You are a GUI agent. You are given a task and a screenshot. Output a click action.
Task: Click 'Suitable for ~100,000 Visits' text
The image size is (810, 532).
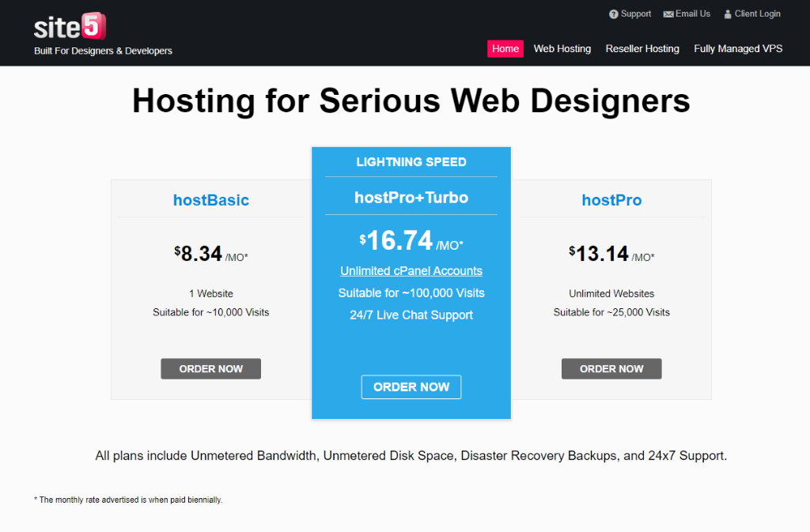(x=411, y=293)
